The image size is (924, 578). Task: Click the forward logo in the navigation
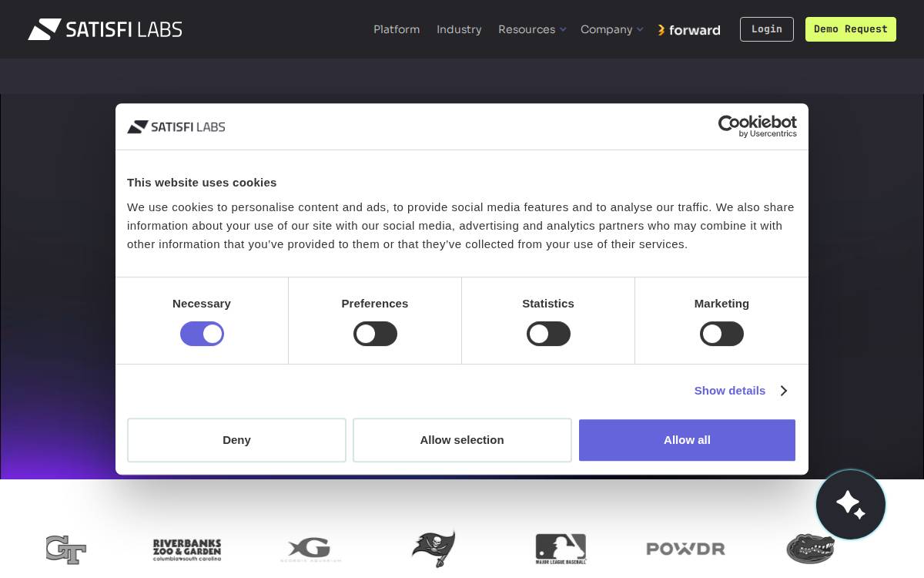tap(689, 30)
